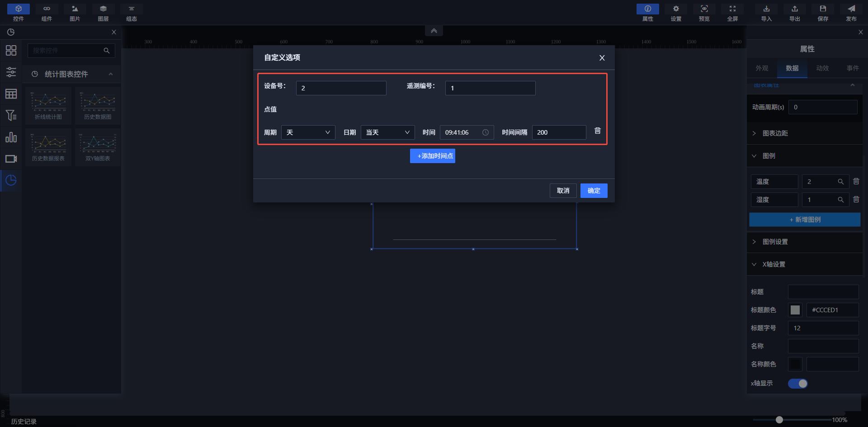Image resolution: width=868 pixels, height=427 pixels.
Task: Click the +添加时间点 button
Action: tap(433, 156)
